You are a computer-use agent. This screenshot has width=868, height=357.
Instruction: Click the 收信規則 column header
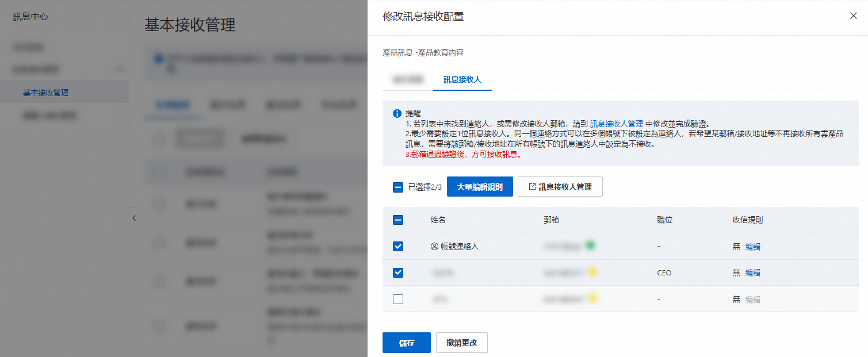(x=748, y=220)
